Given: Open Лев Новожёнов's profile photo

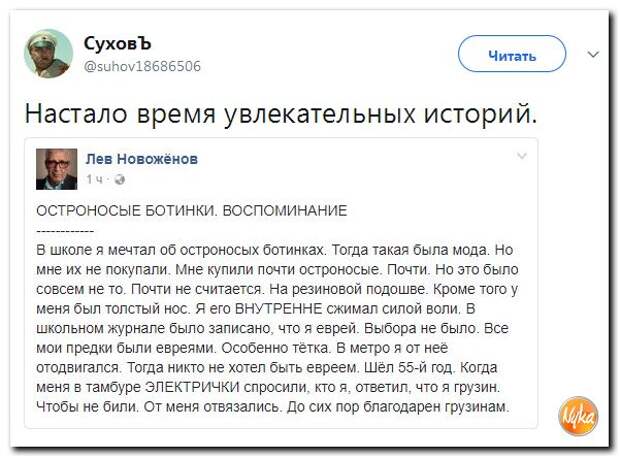Looking at the screenshot, I should [x=57, y=169].
